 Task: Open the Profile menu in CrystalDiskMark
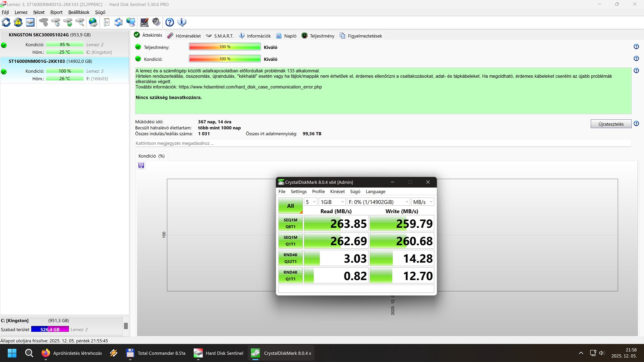[x=318, y=191]
